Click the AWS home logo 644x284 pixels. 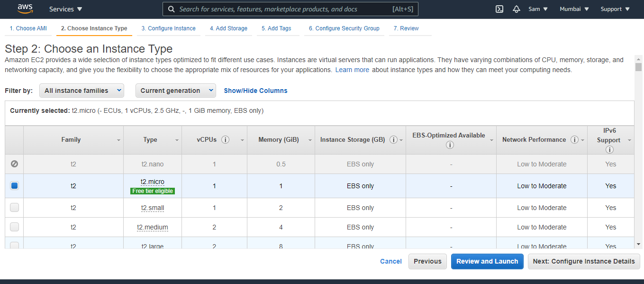tap(25, 9)
